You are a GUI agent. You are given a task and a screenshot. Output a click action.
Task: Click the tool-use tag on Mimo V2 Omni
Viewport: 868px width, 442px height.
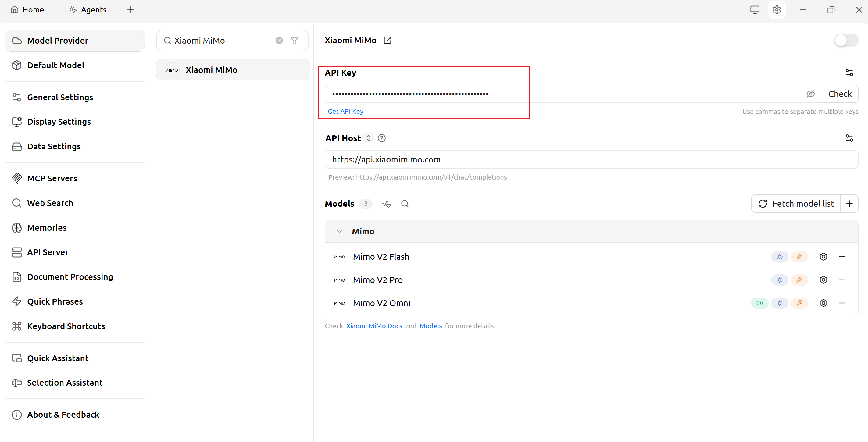coord(799,303)
